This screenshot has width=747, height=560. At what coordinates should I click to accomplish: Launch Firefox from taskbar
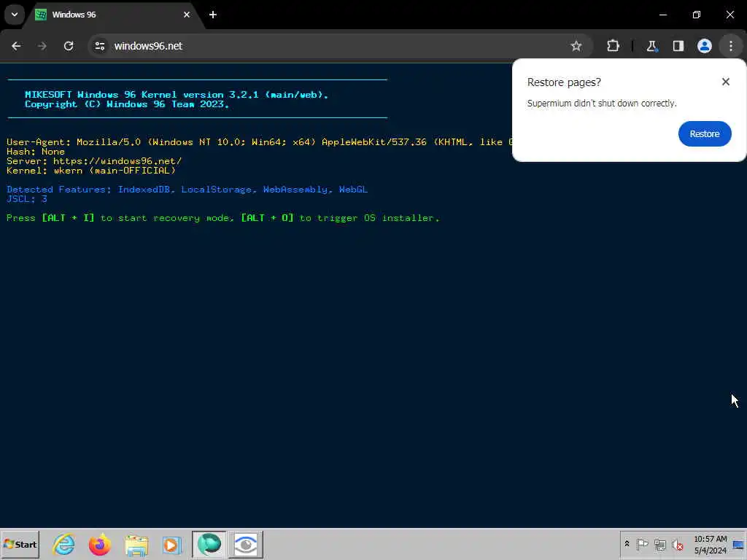99,544
